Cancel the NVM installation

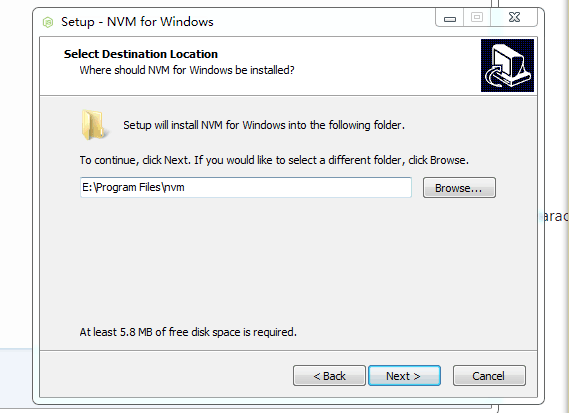pyautogui.click(x=489, y=376)
